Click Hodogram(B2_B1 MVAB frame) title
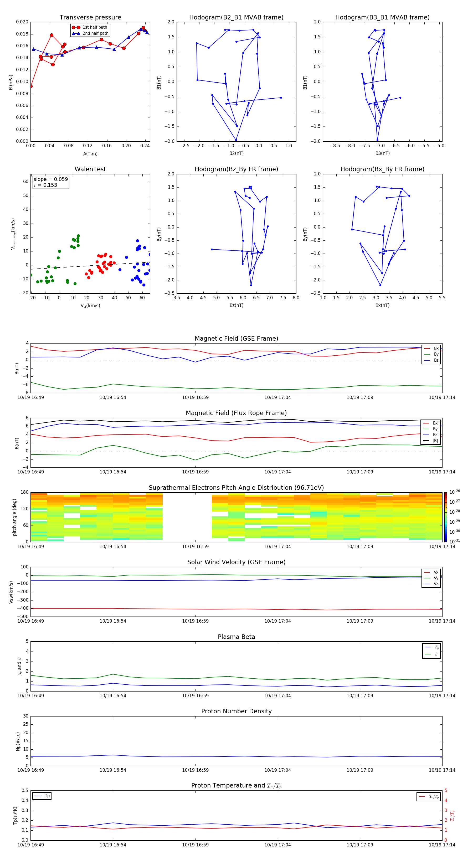 (x=236, y=18)
